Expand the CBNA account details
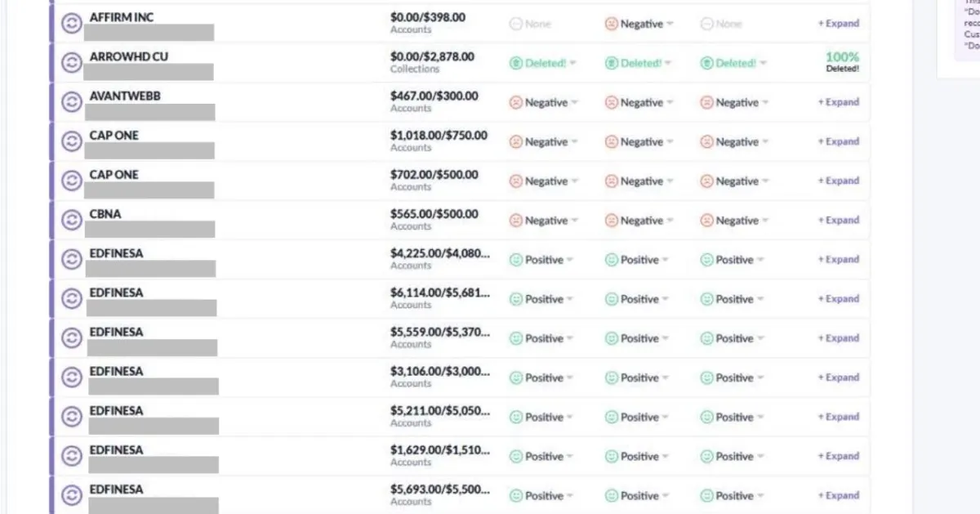This screenshot has width=980, height=514. click(x=839, y=221)
